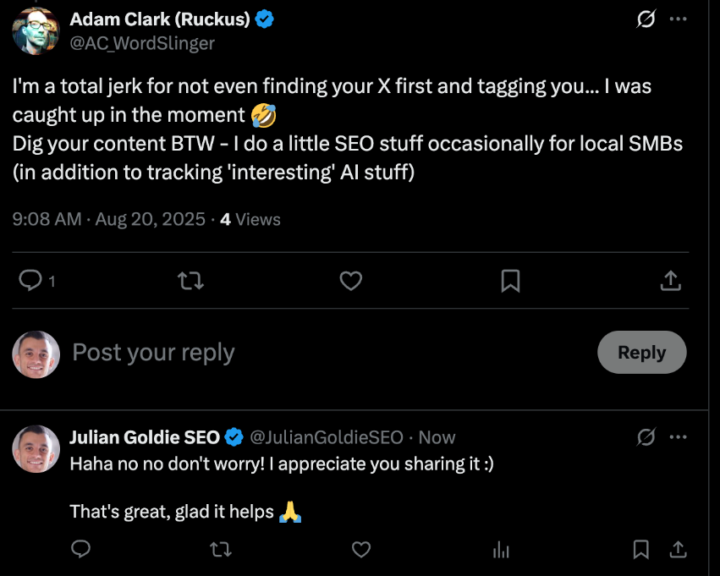Open Julian Goldie SEO profile name link
Screen dimensions: 720x576
(145, 437)
